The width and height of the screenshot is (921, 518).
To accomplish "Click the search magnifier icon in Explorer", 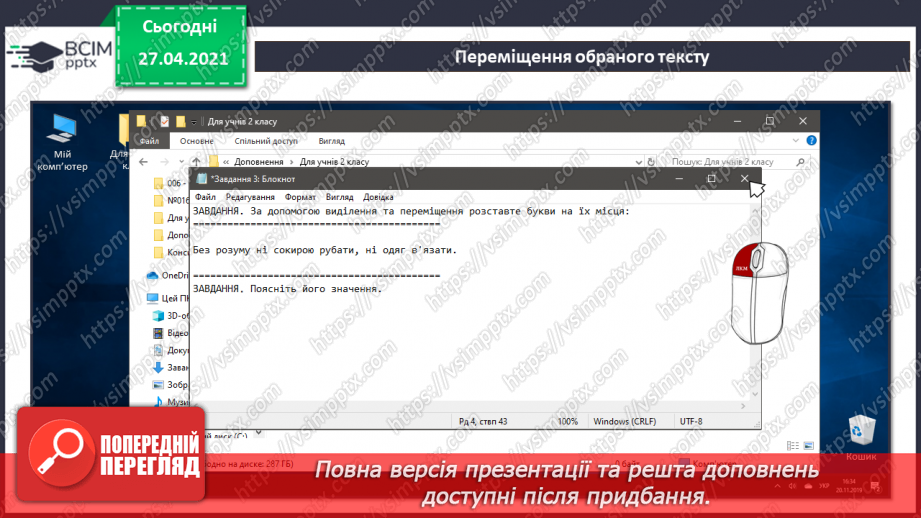I will pyautogui.click(x=800, y=162).
